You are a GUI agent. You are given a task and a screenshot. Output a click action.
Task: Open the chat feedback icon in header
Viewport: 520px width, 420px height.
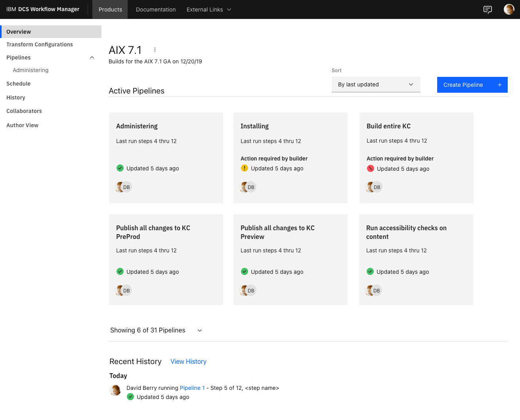[487, 10]
